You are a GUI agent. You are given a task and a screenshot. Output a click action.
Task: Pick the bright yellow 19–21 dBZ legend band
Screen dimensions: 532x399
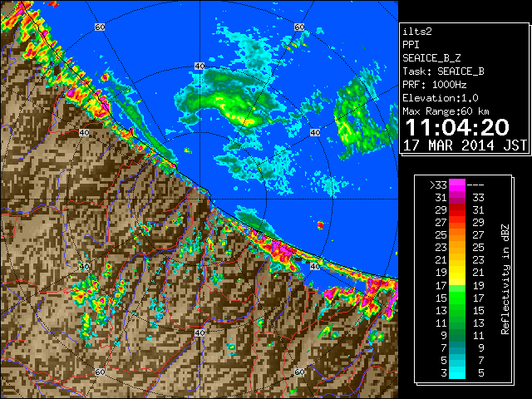tap(457, 273)
